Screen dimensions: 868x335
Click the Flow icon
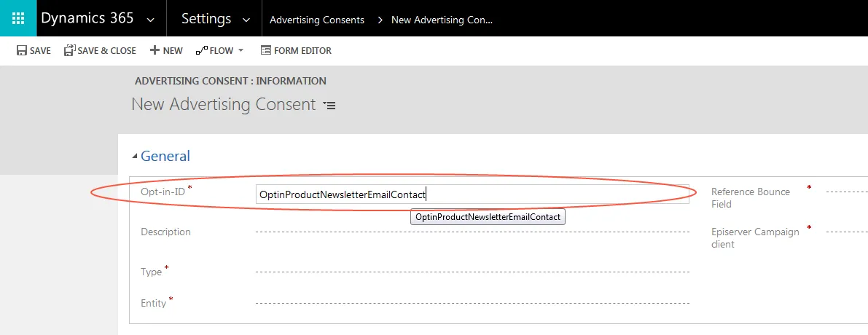pyautogui.click(x=201, y=50)
